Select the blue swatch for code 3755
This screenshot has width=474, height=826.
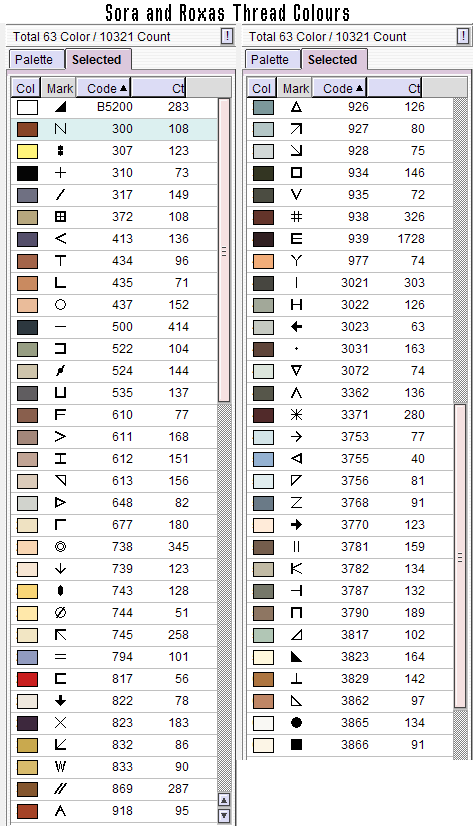point(263,459)
